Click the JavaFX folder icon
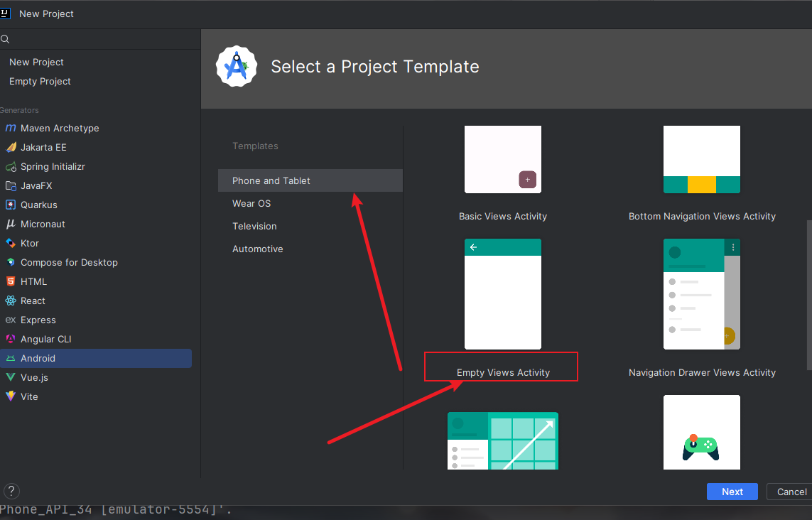 11,185
